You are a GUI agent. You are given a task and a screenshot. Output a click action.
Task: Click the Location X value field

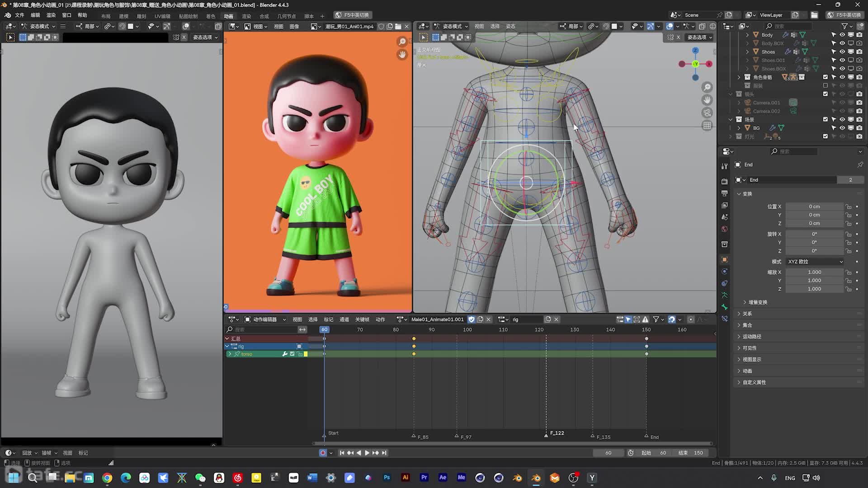(814, 206)
